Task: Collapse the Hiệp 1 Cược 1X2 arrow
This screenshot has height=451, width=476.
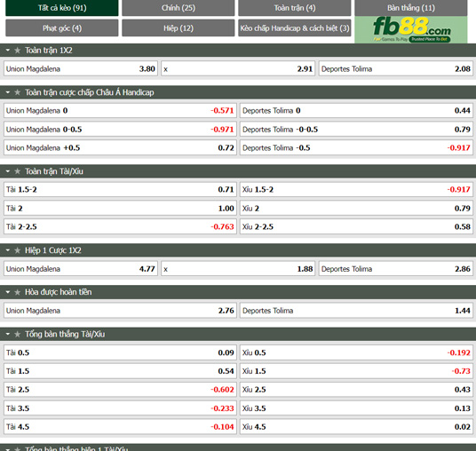Action: pos(8,250)
